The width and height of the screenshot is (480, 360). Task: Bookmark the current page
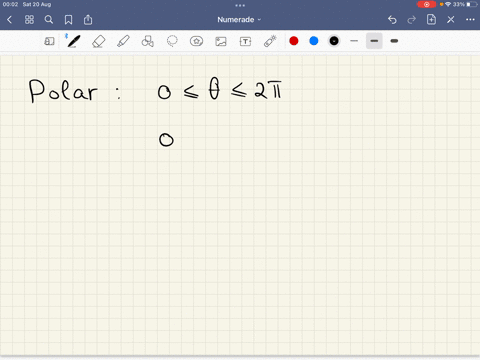[68, 20]
